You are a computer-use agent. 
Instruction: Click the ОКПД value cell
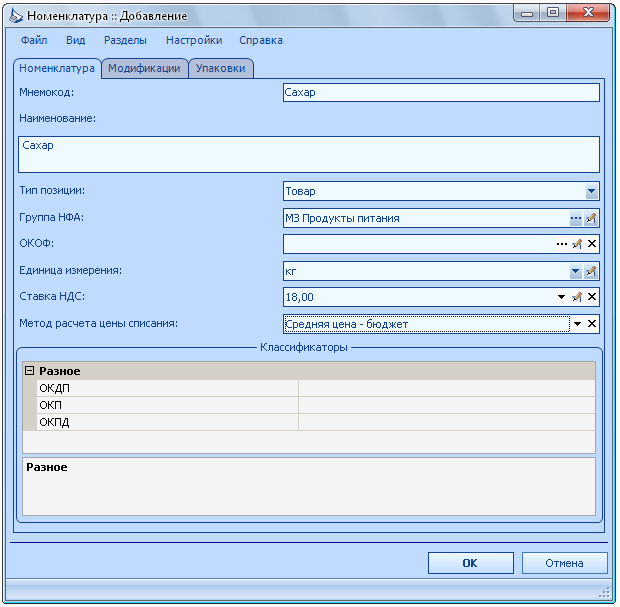pos(447,422)
